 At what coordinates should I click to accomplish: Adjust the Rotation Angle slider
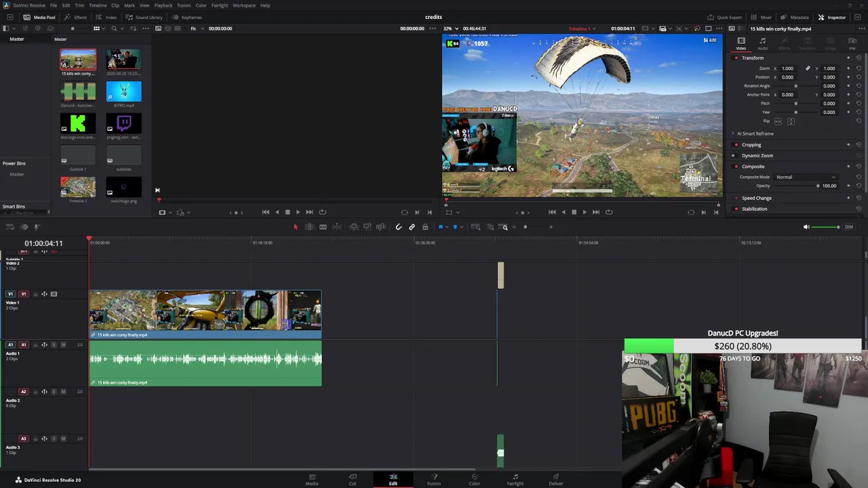(795, 86)
